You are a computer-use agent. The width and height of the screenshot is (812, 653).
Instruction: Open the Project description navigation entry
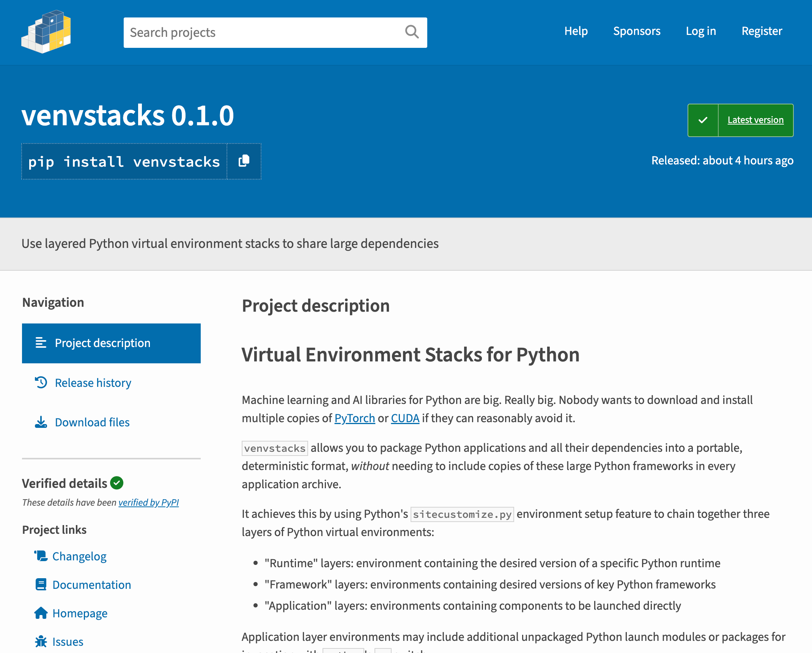(102, 343)
